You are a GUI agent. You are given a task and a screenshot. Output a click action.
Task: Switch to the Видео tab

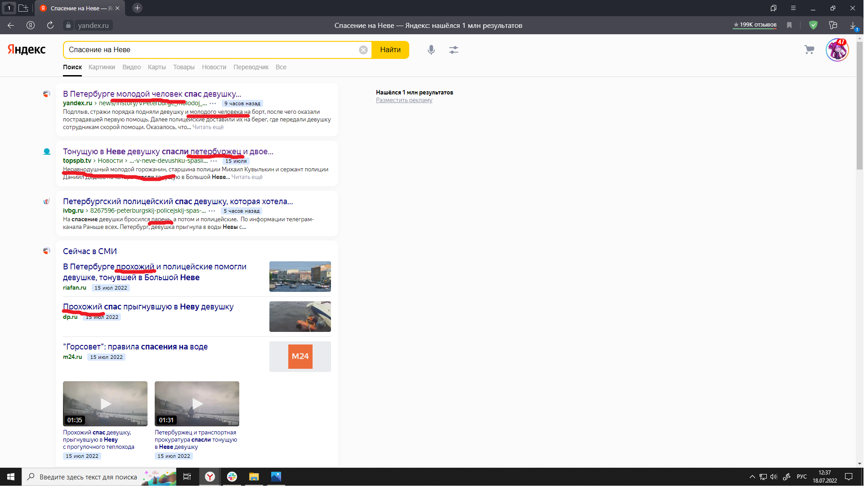(131, 67)
